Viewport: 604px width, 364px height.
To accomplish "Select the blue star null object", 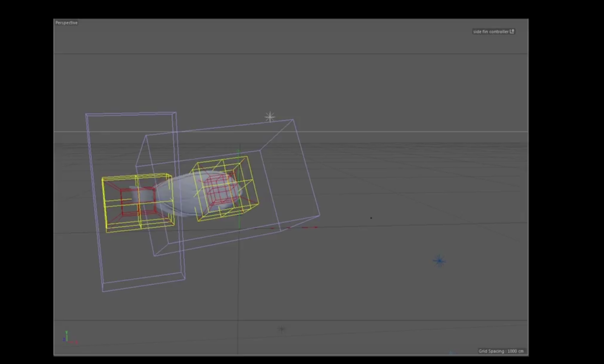I will click(439, 261).
